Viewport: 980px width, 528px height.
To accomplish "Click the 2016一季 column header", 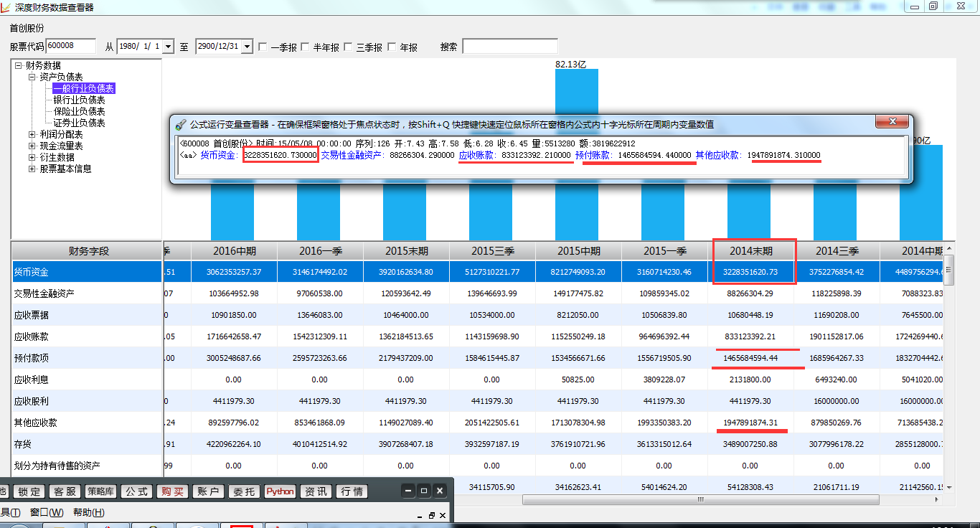I will click(x=320, y=251).
